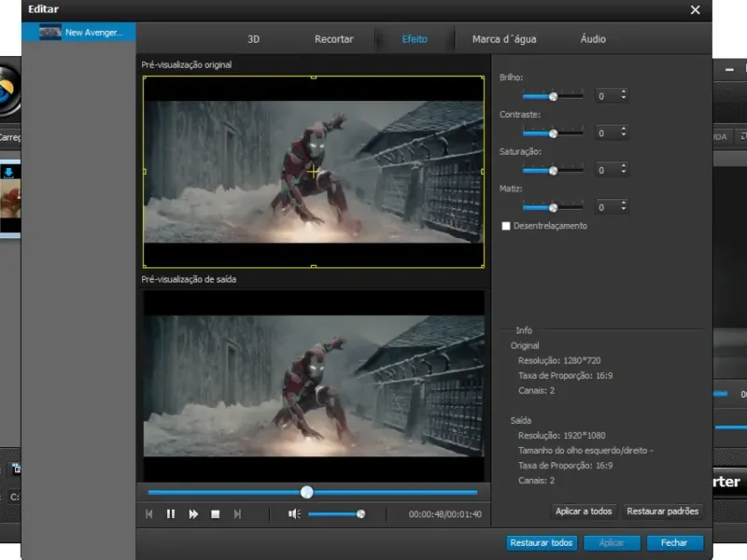Click the fast forward playback icon

point(193,514)
